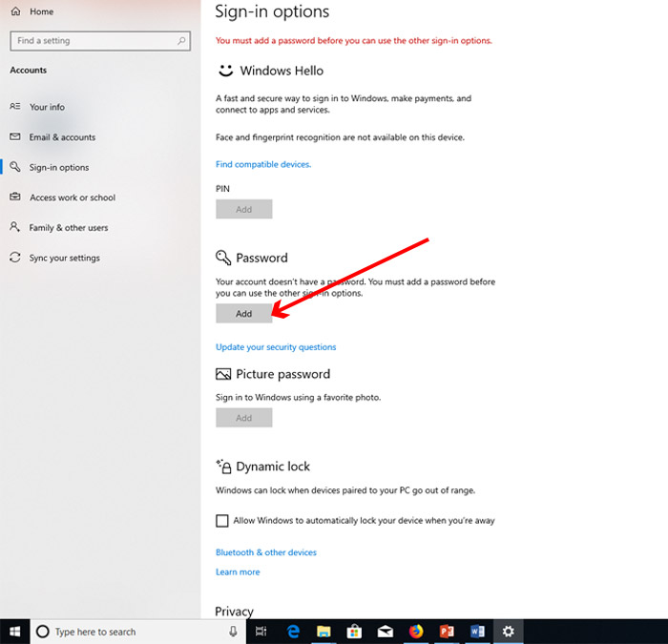668x644 pixels.
Task: Click the Picture password image icon
Action: (x=223, y=374)
